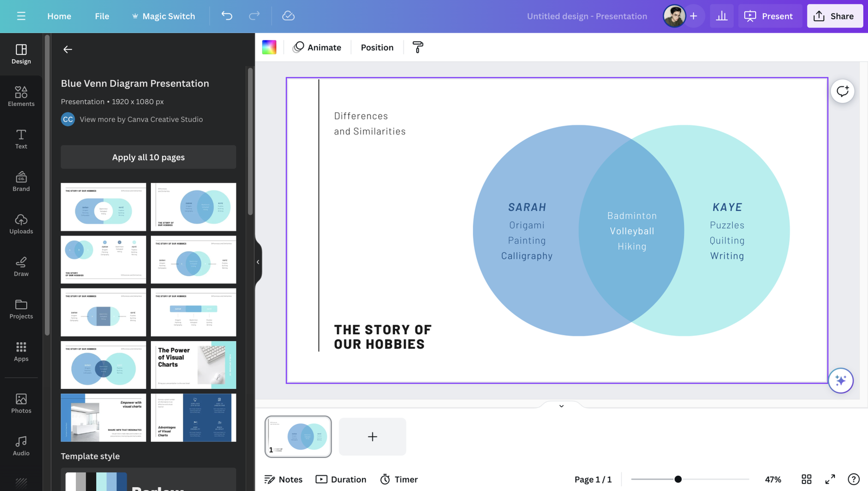Collapse the template sidebar with the back arrow
The width and height of the screenshot is (868, 491).
(67, 49)
